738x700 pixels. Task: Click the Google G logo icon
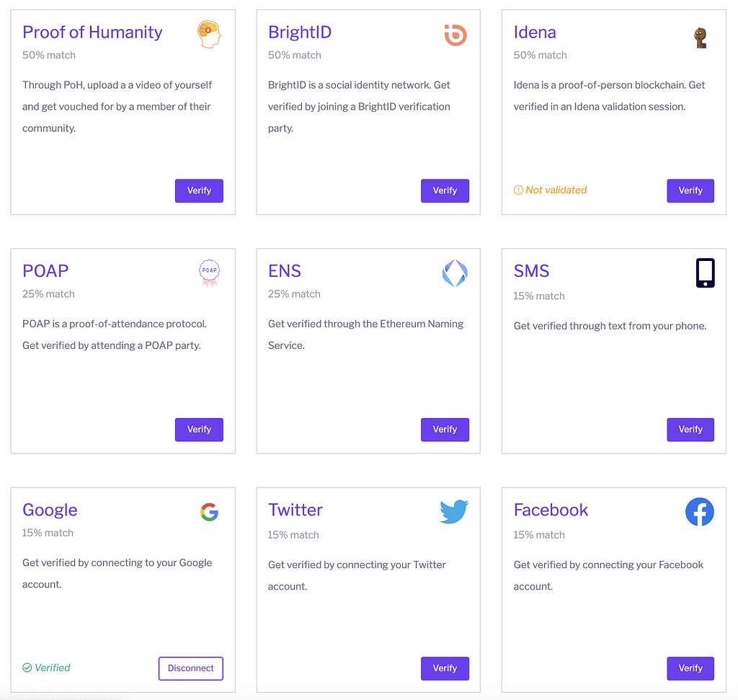click(210, 512)
